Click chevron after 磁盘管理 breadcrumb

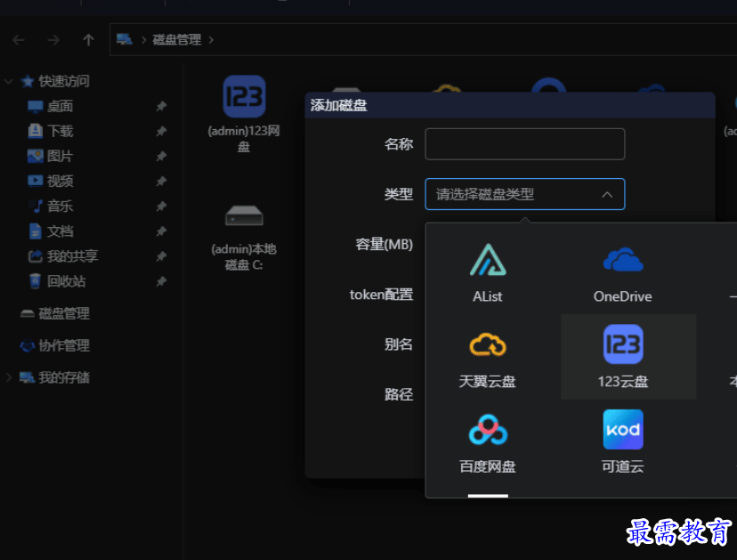tap(211, 40)
